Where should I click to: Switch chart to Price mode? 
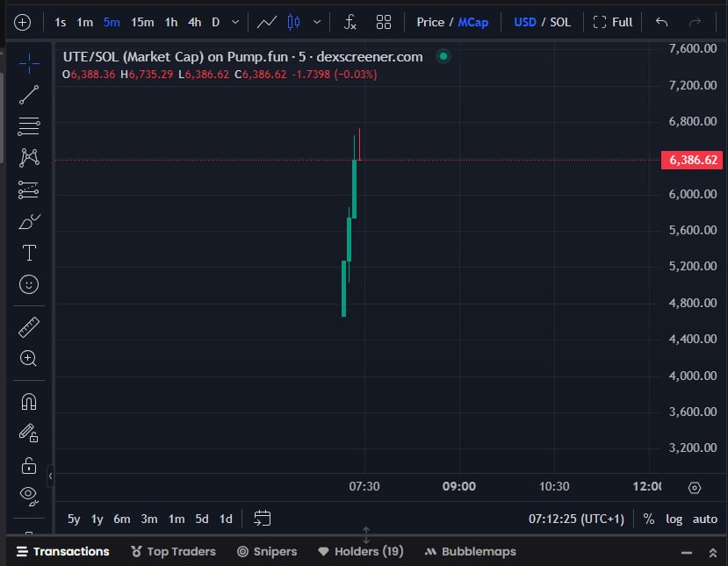(x=430, y=22)
